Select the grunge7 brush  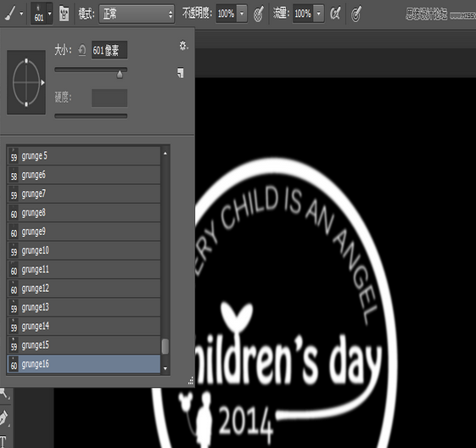tap(84, 193)
